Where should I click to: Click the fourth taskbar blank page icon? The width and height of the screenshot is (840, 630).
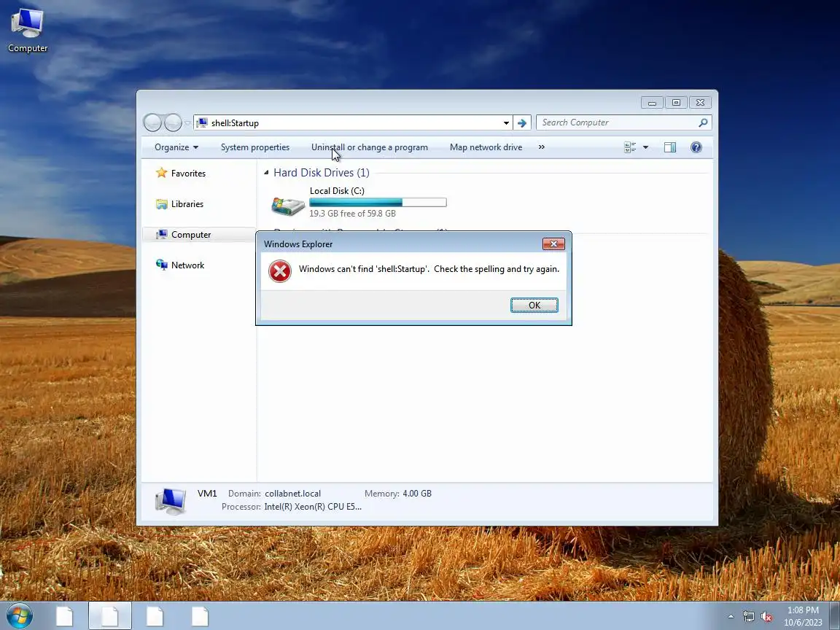200,616
